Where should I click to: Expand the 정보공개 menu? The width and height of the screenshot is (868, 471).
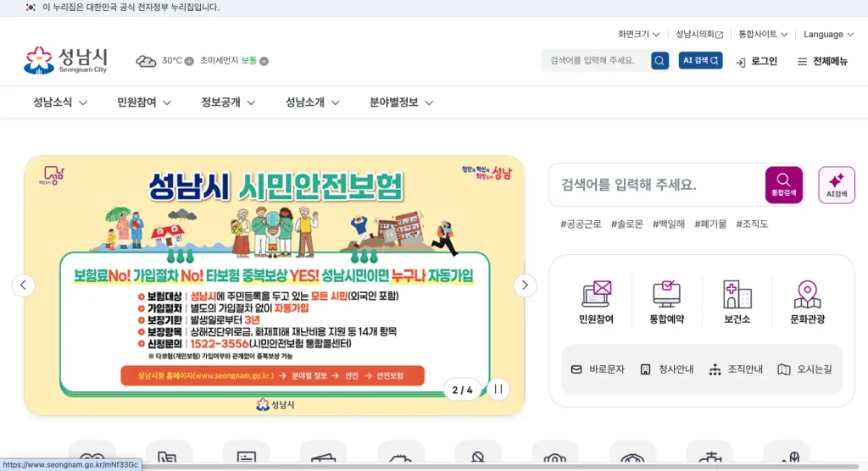click(228, 103)
